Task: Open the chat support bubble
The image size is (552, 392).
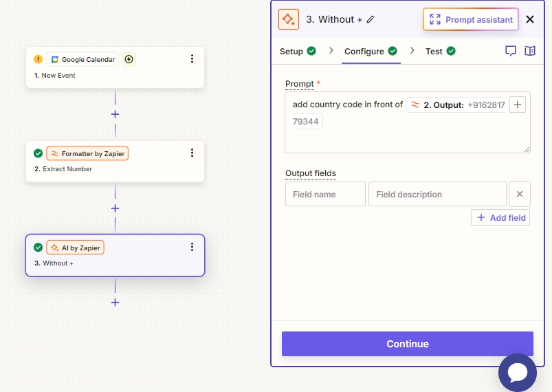Action: click(517, 372)
